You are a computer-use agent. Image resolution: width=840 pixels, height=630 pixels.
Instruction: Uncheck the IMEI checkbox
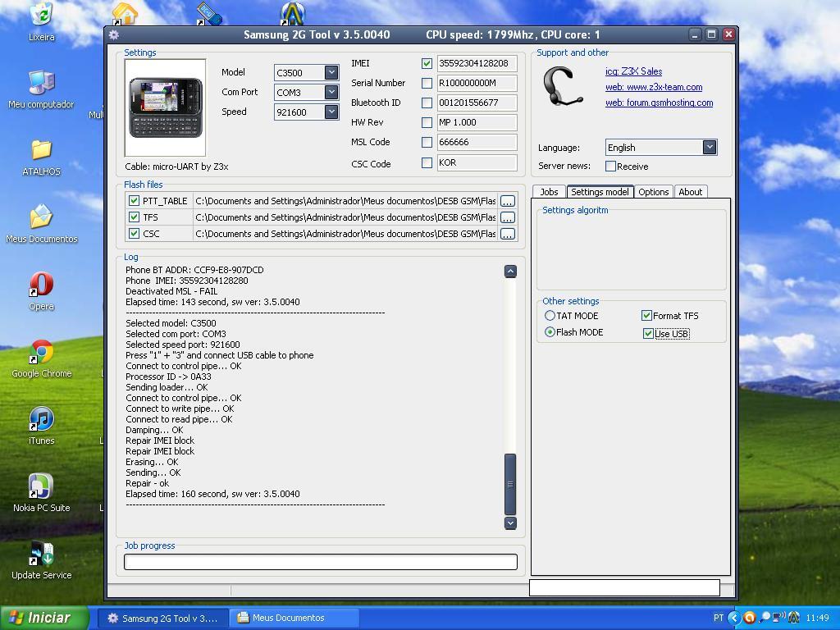[x=427, y=63]
